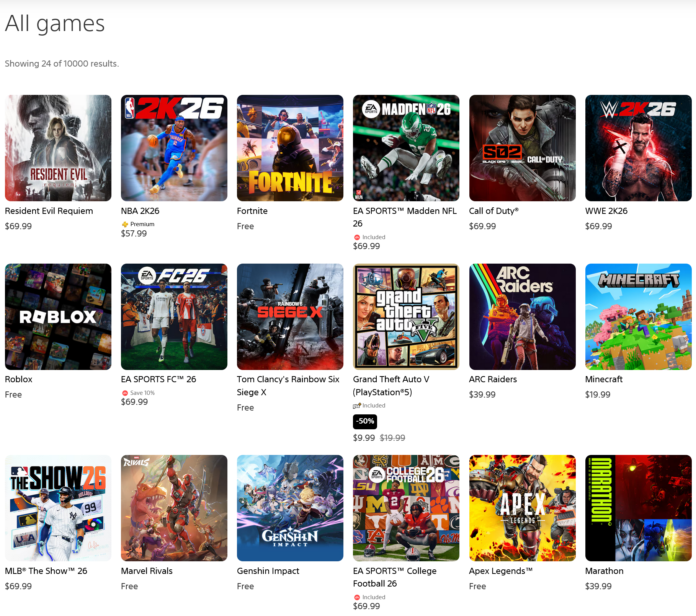
Task: Open the WWE 2K26 cover image
Action: click(x=638, y=148)
